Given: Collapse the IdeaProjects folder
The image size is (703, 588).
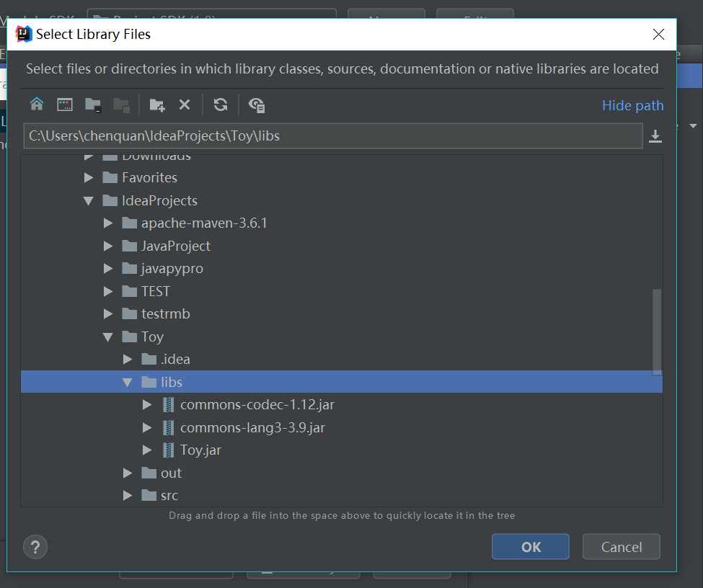Looking at the screenshot, I should point(88,201).
